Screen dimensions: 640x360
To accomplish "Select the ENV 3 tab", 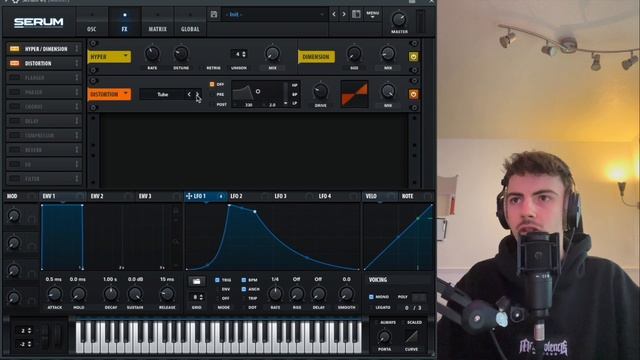I will 159,196.
